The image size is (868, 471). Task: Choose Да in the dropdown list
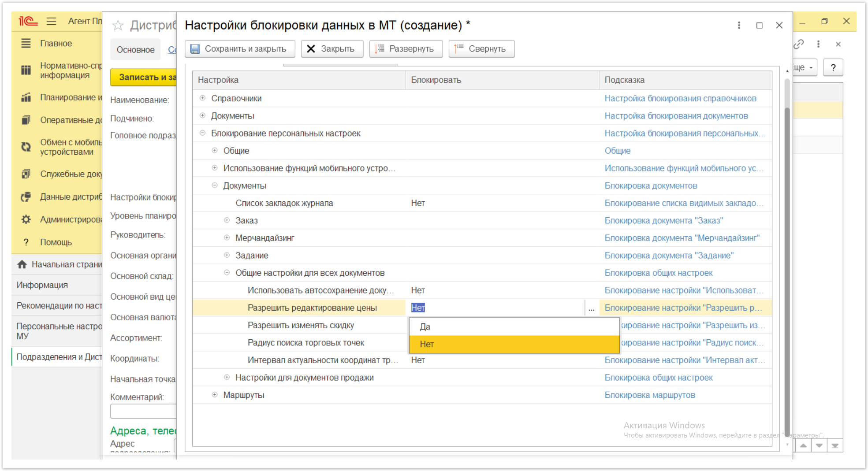click(514, 327)
